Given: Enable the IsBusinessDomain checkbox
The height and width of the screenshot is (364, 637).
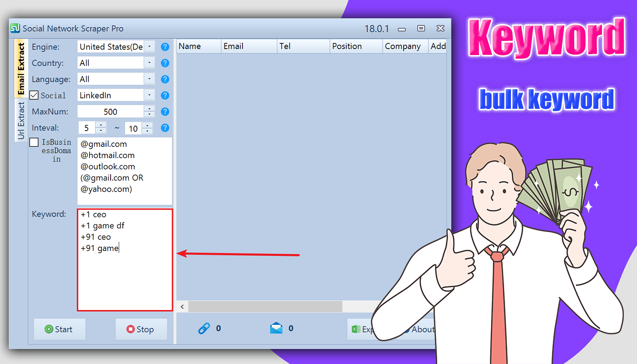Looking at the screenshot, I should 34,142.
